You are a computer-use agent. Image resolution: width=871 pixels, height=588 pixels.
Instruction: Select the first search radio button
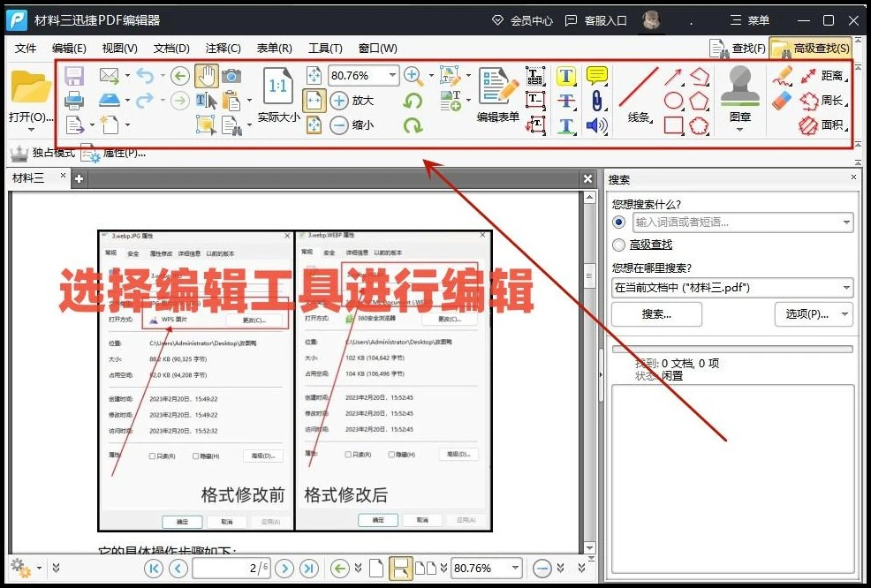(x=618, y=222)
